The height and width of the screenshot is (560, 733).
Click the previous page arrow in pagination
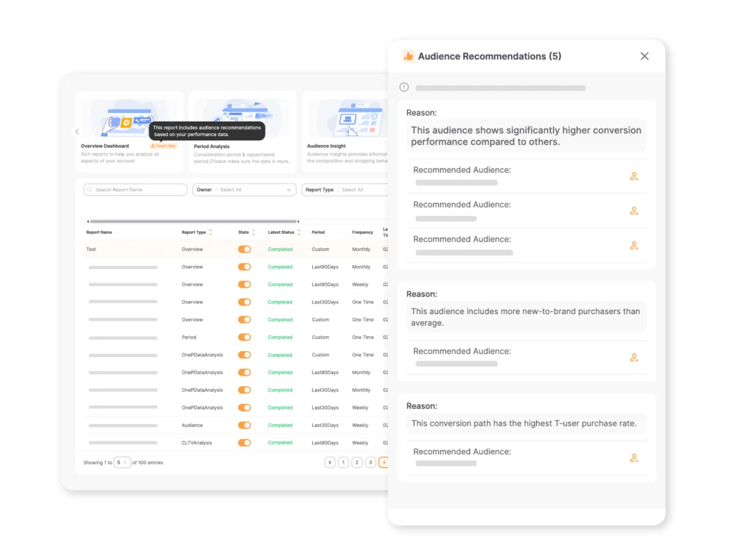[330, 463]
